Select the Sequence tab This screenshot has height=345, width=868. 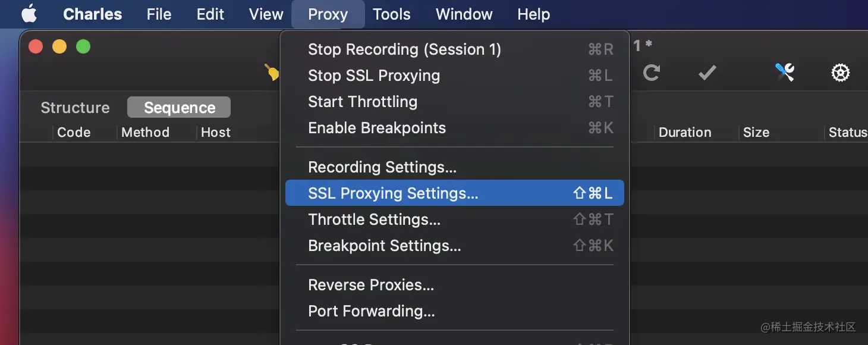click(x=179, y=108)
